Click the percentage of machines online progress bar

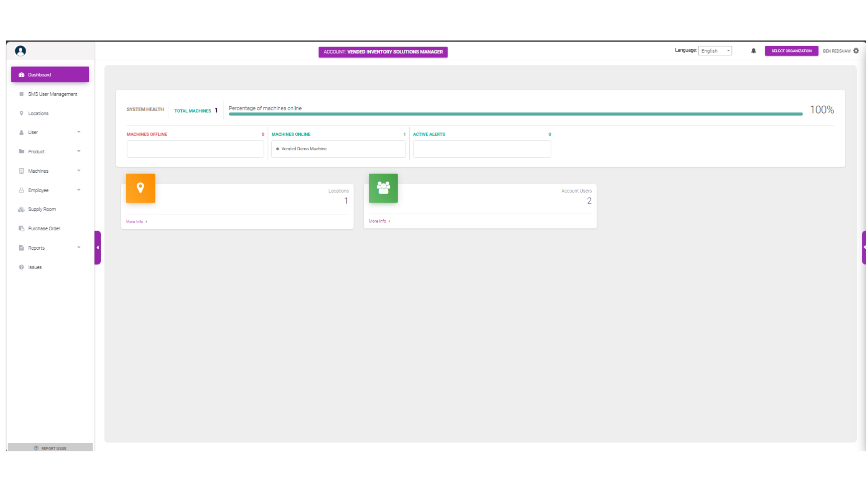point(515,114)
